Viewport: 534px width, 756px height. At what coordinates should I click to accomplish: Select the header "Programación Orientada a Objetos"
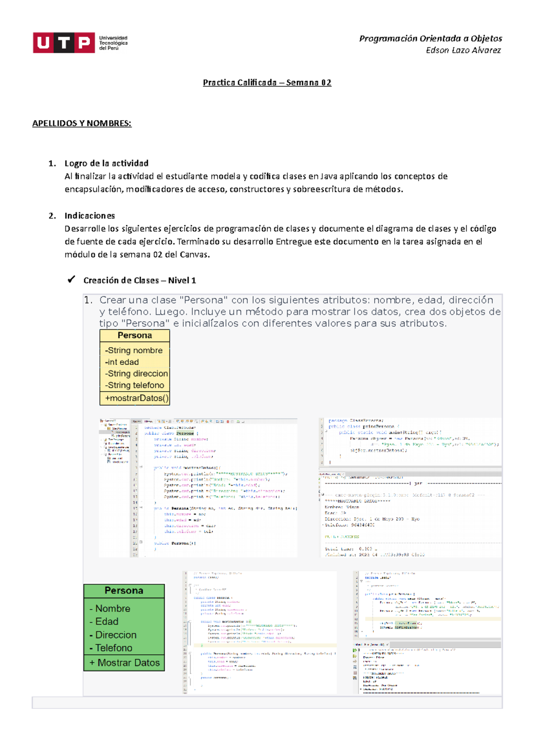tap(430, 38)
